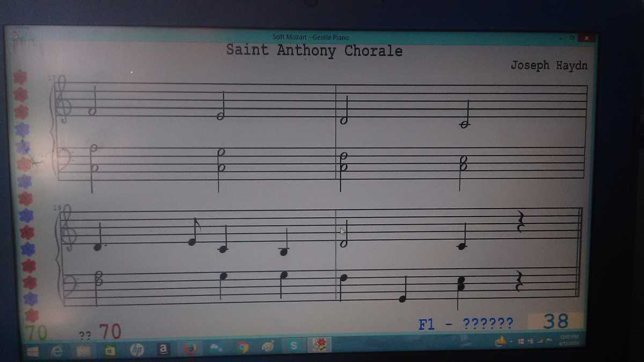The image size is (644, 362).
Task: Click the "Soft Mozart - Gentle Piano" title bar
Action: [x=310, y=37]
